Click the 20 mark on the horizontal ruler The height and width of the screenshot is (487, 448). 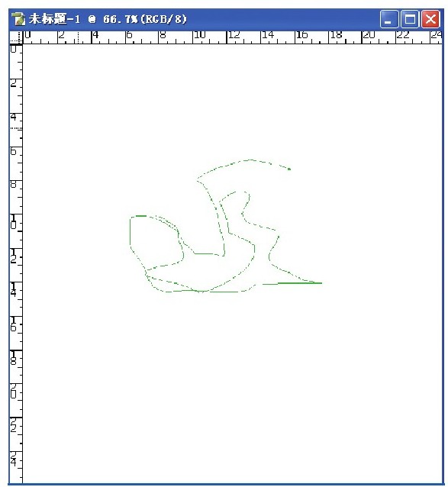click(369, 35)
